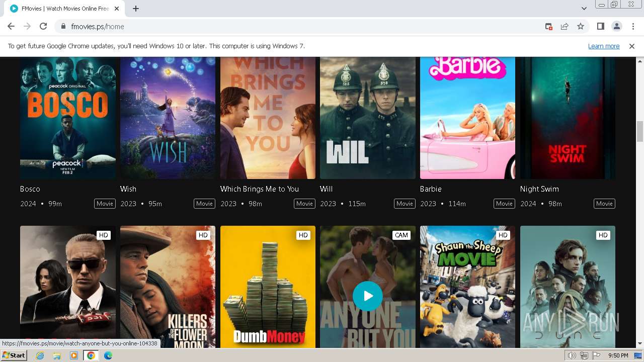The width and height of the screenshot is (644, 362).
Task: Click the 9:50 PM clock
Action: tap(618, 355)
